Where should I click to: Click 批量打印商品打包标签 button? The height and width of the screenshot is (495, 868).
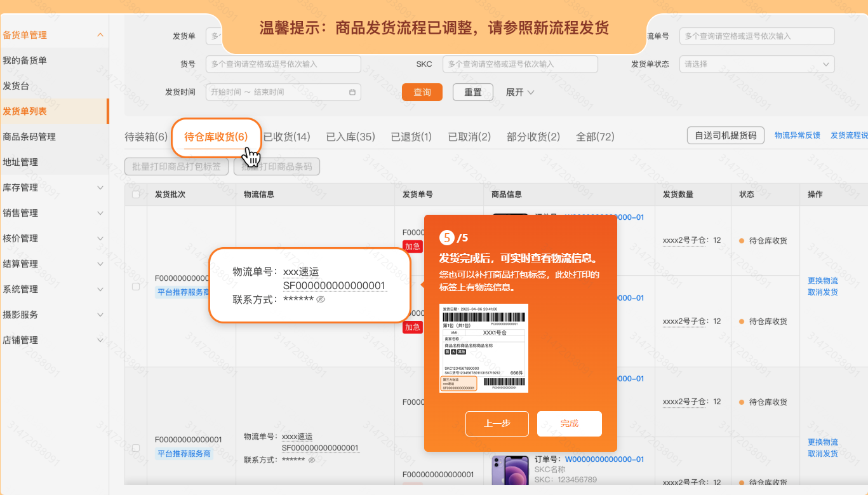coord(177,166)
